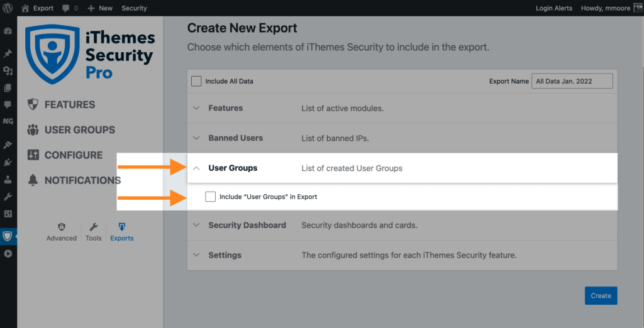Expand the Settings row chevron

(196, 255)
